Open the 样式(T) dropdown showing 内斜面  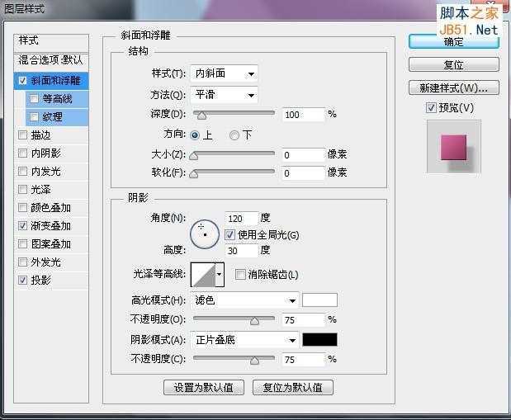[224, 73]
